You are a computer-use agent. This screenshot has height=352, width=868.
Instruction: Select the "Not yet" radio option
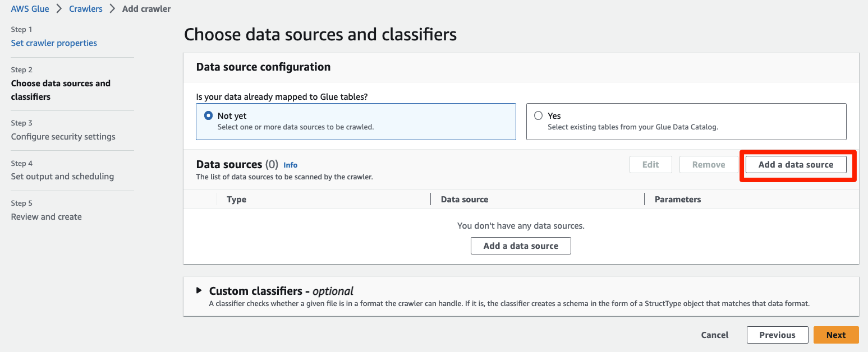click(x=209, y=116)
